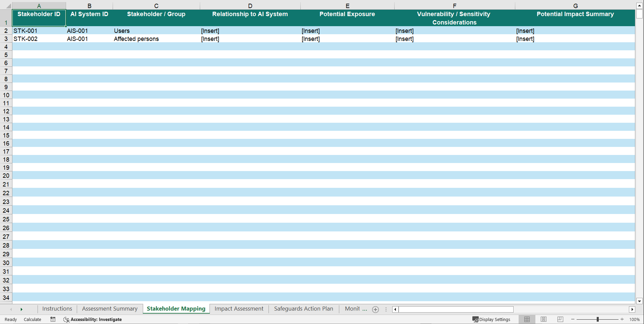644x324 pixels.
Task: Select the Potential Exposure header cell
Action: (x=347, y=18)
